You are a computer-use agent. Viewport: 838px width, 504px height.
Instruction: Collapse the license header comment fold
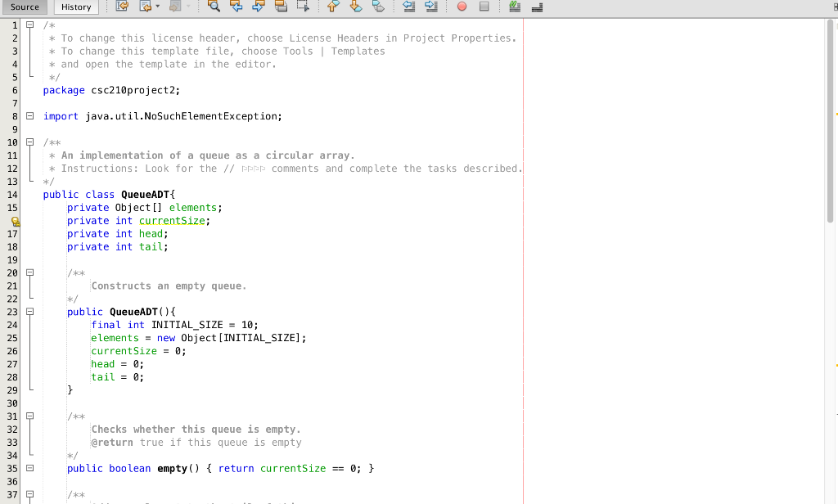pos(29,25)
